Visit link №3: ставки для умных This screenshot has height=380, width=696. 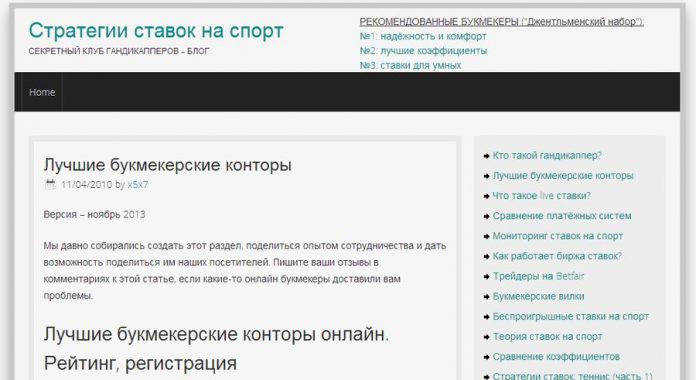410,65
